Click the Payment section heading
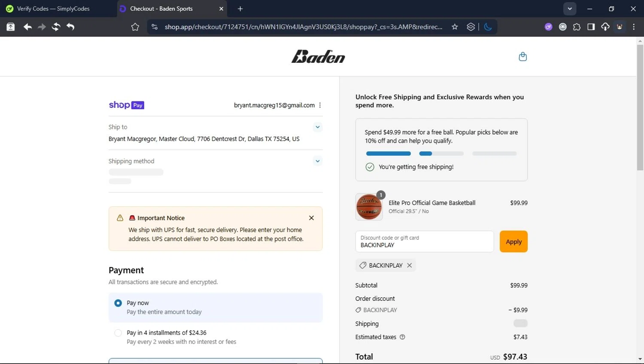The height and width of the screenshot is (364, 644). [x=126, y=270]
